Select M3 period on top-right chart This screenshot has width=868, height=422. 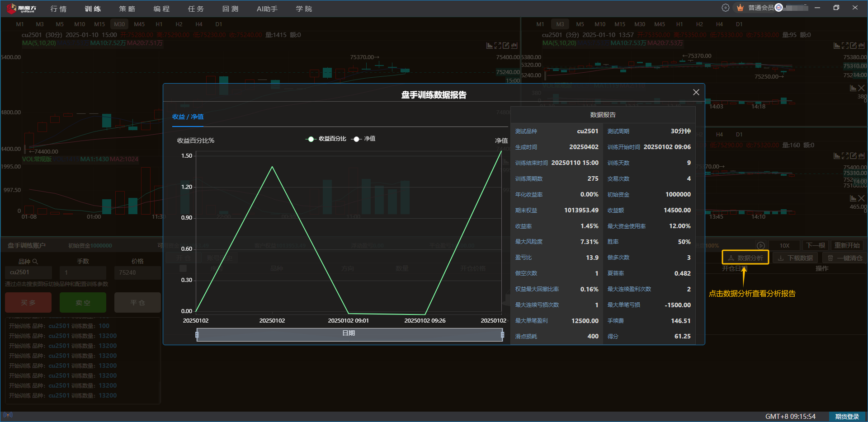tap(560, 24)
